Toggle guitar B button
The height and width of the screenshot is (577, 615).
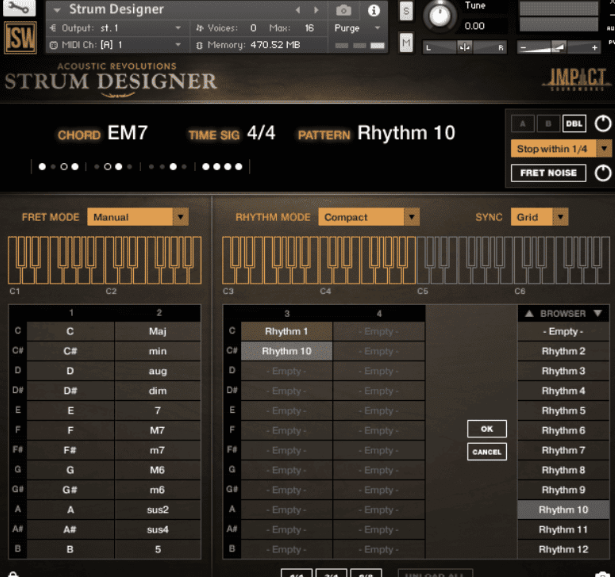[548, 124]
